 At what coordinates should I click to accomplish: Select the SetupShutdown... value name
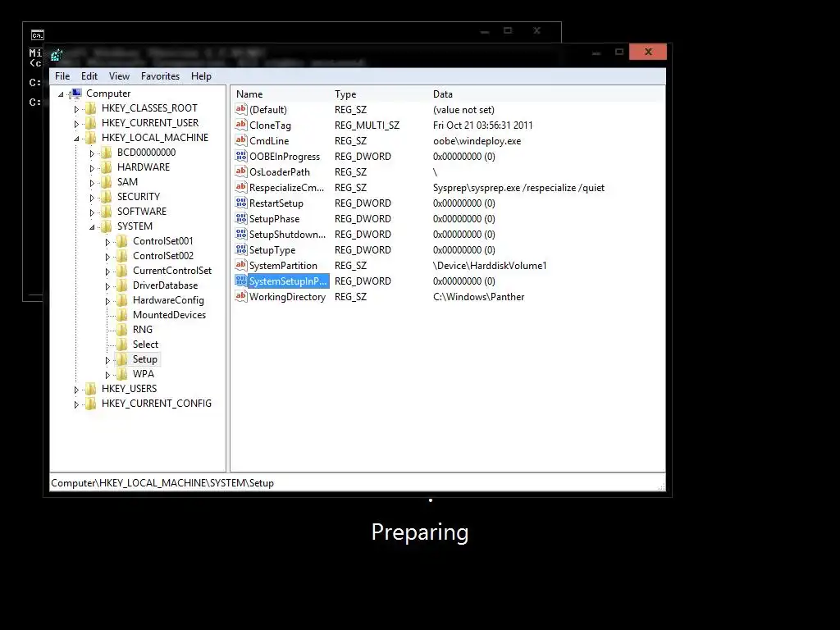tap(287, 234)
